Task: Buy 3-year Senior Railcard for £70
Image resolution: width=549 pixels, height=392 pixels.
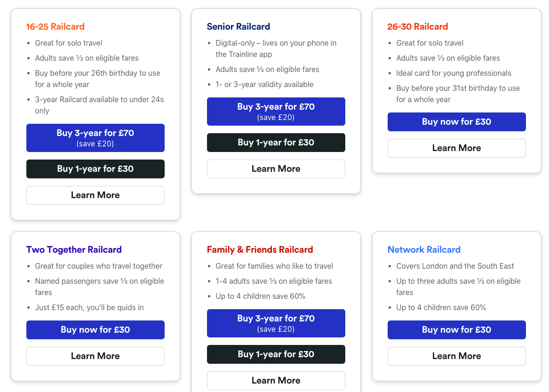Action: click(276, 112)
